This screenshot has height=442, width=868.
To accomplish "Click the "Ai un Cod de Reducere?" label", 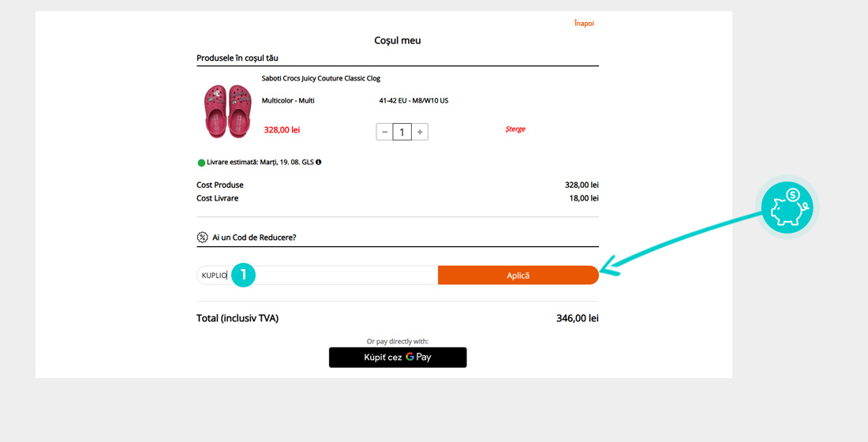I will click(254, 237).
